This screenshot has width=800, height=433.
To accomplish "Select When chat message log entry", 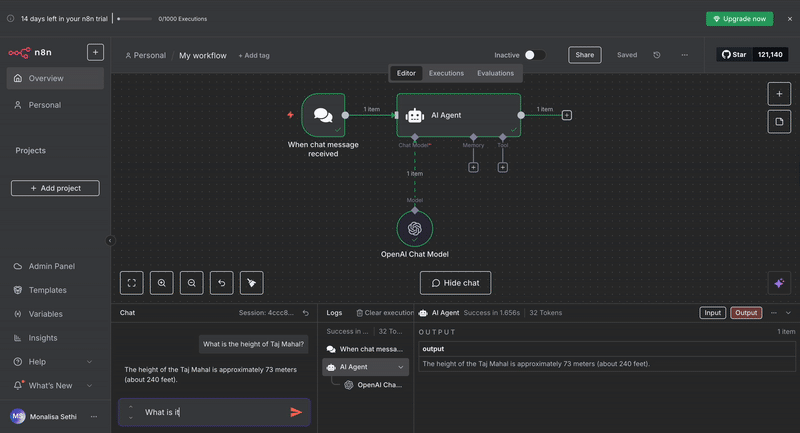I will tap(365, 349).
